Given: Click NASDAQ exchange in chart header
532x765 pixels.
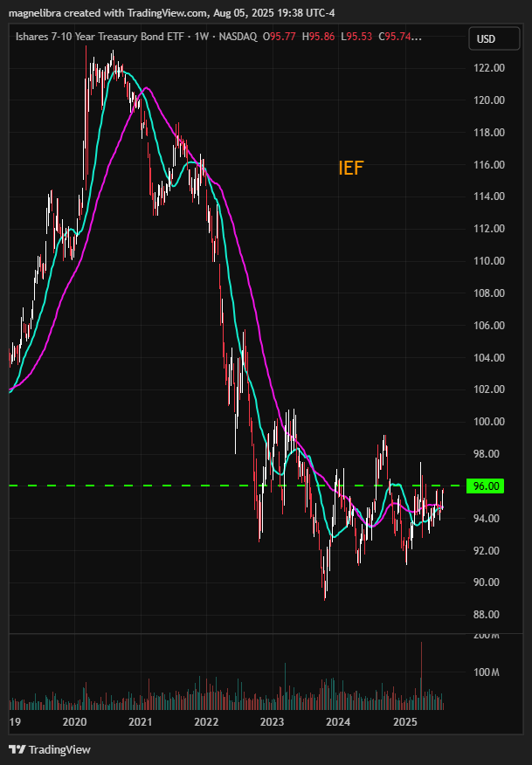Looking at the screenshot, I should click(238, 37).
